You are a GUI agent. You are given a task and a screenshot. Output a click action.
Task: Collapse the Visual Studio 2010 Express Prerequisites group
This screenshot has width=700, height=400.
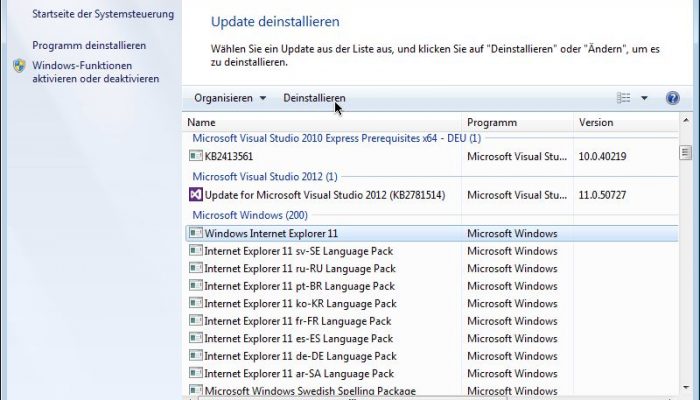337,138
